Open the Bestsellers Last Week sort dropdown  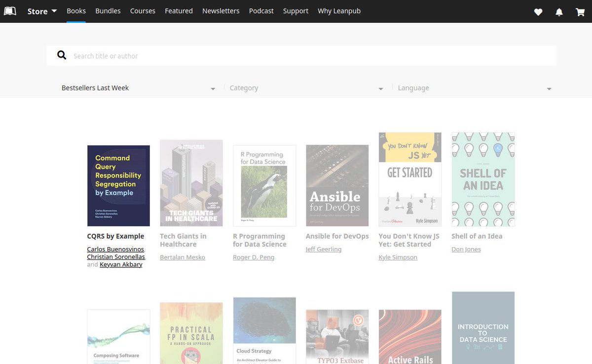pos(138,88)
